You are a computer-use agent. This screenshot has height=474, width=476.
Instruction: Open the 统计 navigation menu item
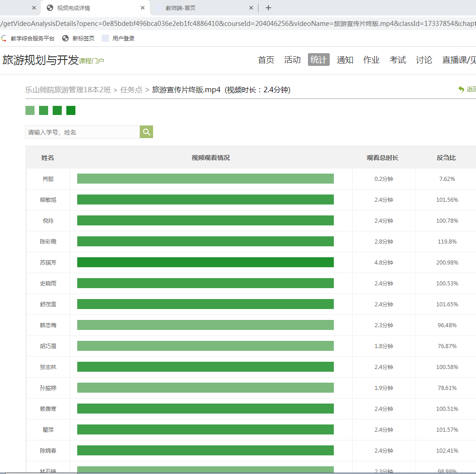318,60
